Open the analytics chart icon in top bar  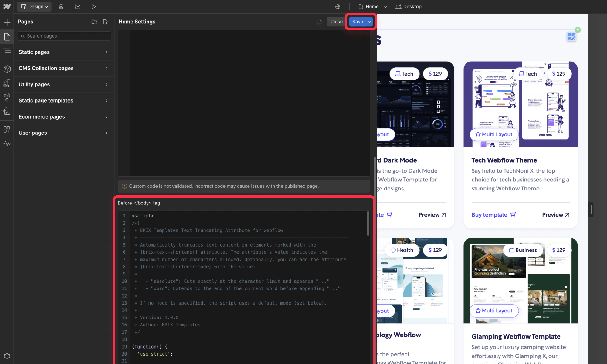[x=77, y=6]
